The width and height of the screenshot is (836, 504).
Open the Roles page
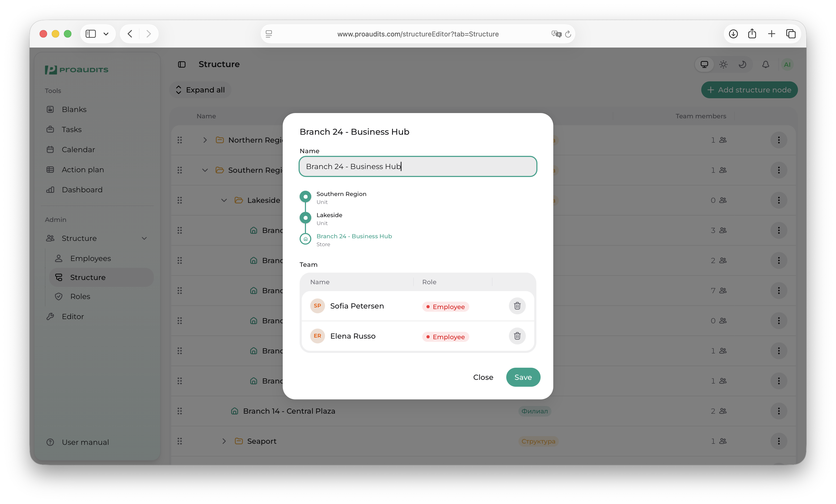80,296
